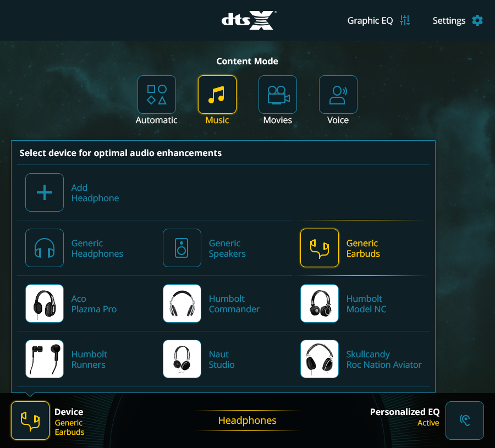Pick the Skullcandy Roc Nation Aviator thumbnail
This screenshot has height=448, width=495.
click(320, 359)
